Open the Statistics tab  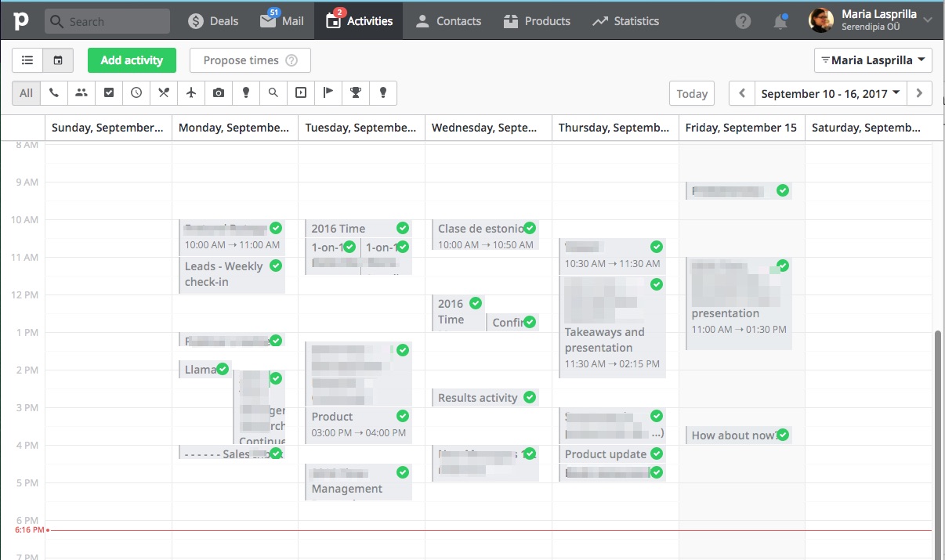point(625,21)
